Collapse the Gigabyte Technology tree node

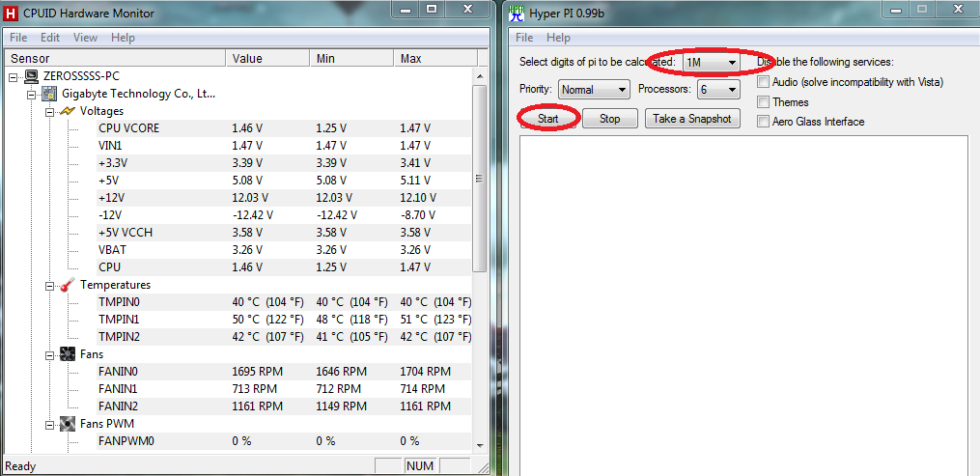coord(32,95)
